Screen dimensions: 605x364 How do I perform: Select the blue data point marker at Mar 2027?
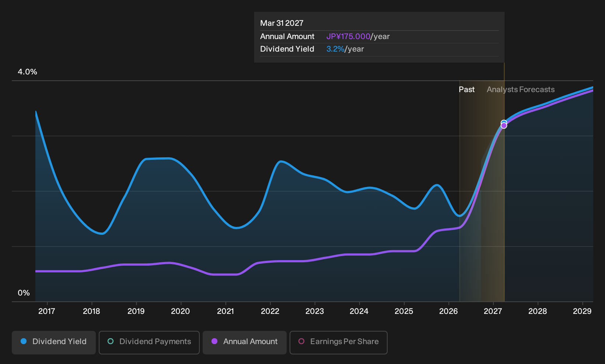point(504,123)
